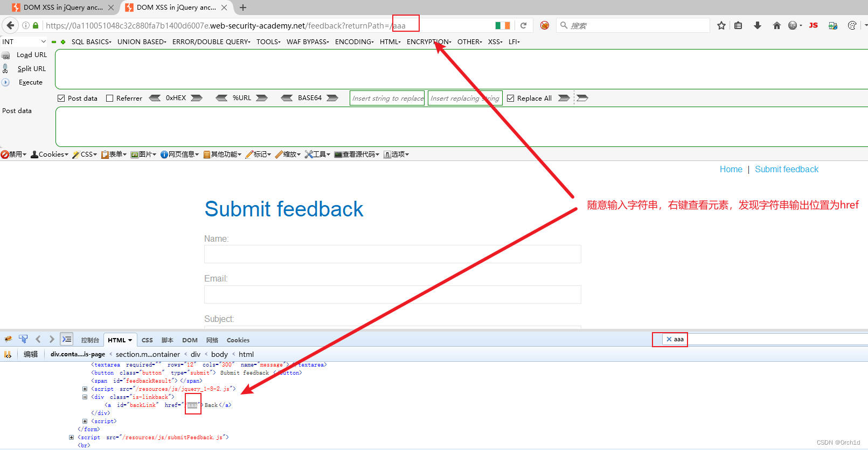Click the reload page icon
The width and height of the screenshot is (868, 450).
(523, 25)
